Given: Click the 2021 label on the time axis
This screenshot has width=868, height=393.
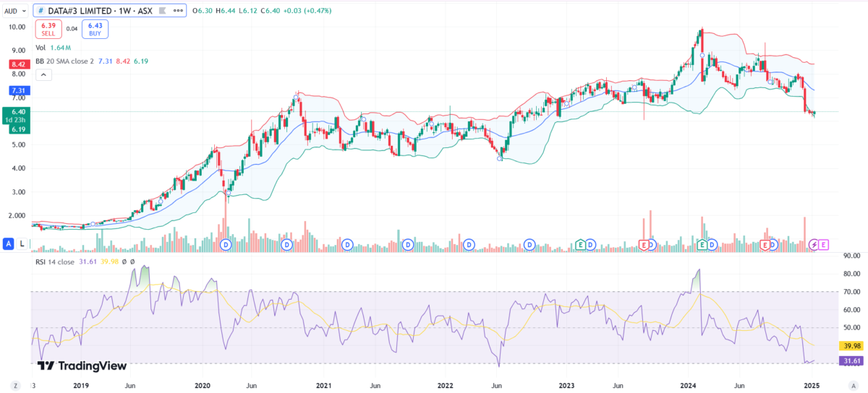Looking at the screenshot, I should click(x=324, y=386).
